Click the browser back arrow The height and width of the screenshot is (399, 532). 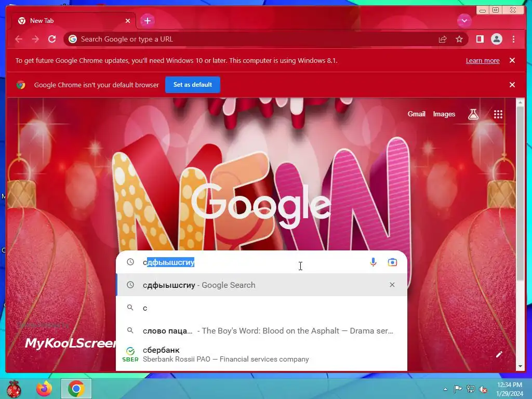[19, 39]
